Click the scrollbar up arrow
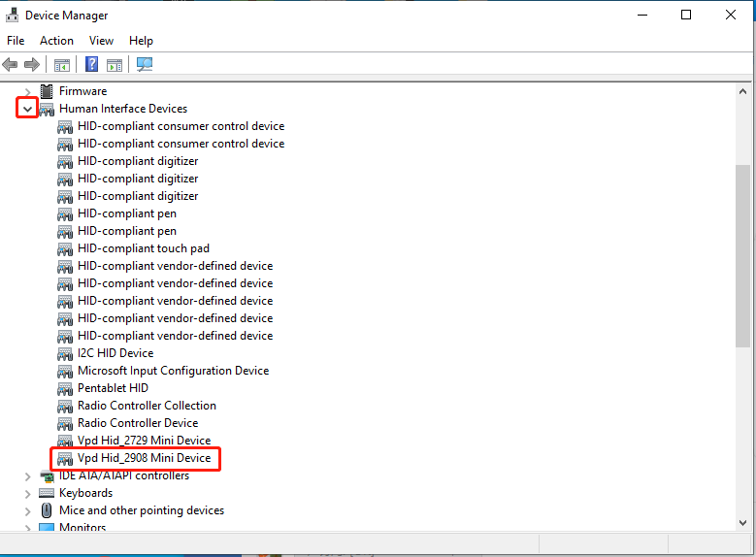This screenshot has width=756, height=557. click(742, 91)
